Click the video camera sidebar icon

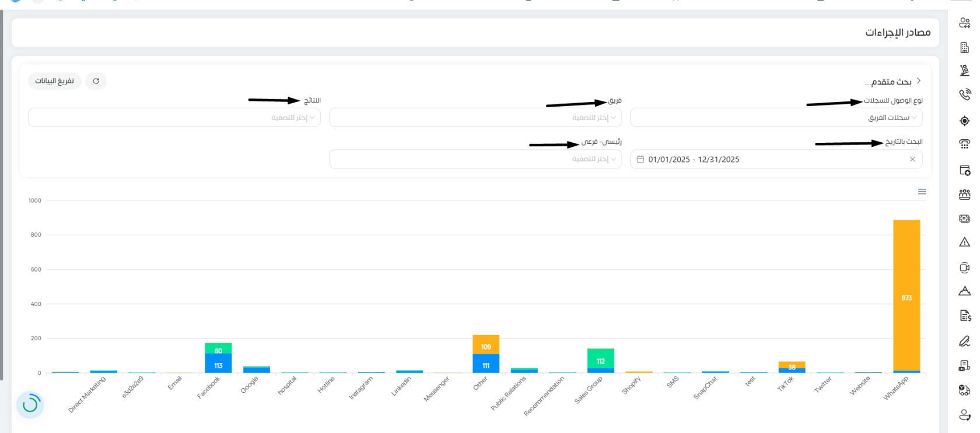click(965, 267)
